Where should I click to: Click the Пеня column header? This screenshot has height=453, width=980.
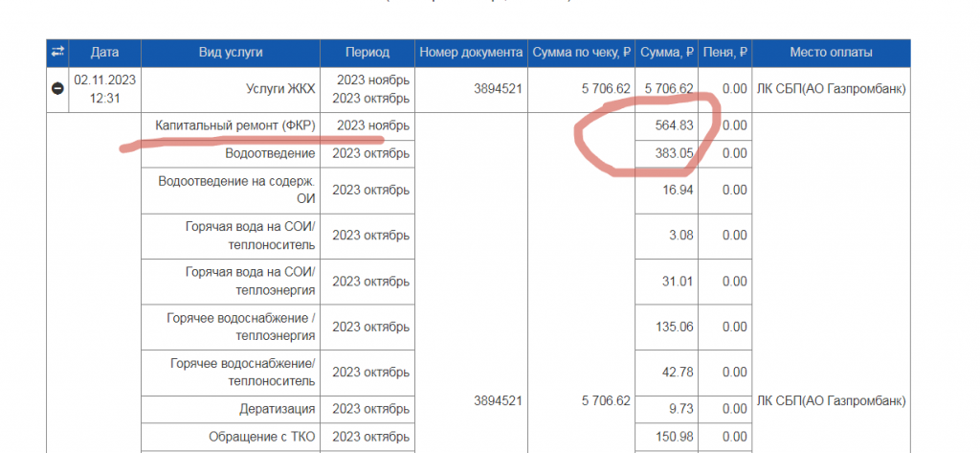pos(724,52)
